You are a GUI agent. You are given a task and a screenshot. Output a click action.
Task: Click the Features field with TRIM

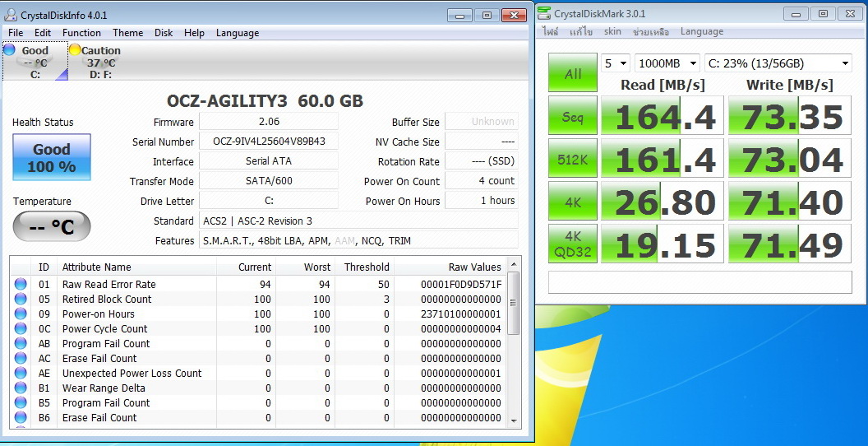point(358,240)
